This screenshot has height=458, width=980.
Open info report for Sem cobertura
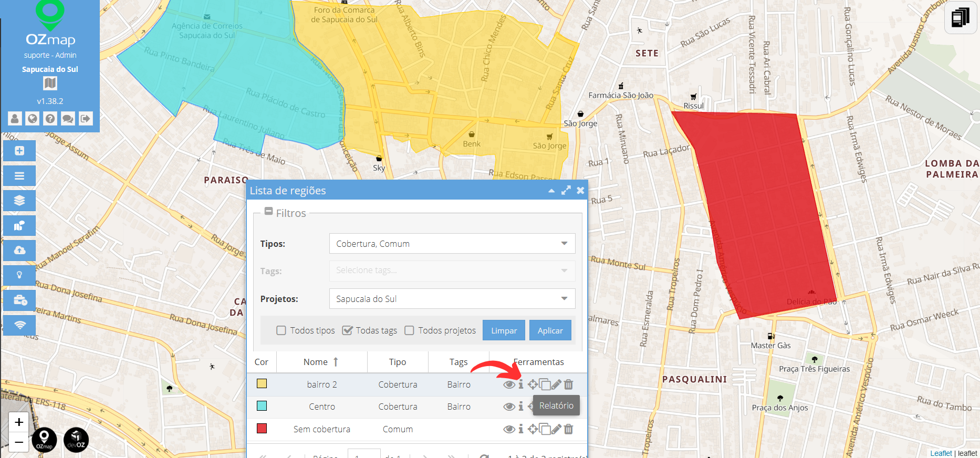point(521,429)
